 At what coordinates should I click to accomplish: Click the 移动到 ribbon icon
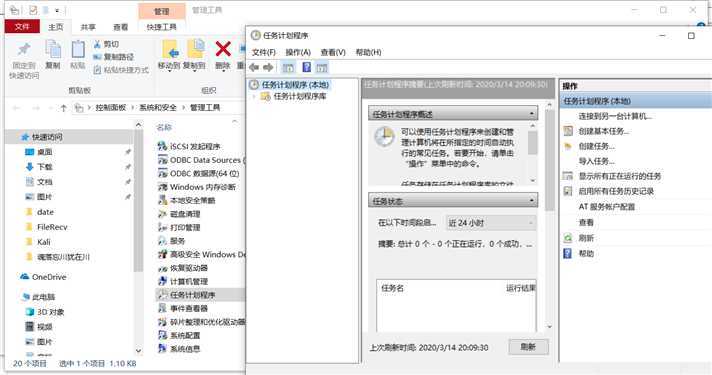click(169, 49)
